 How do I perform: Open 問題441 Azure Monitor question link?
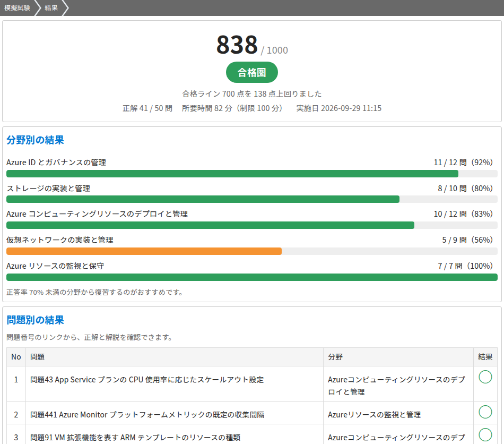(x=147, y=415)
